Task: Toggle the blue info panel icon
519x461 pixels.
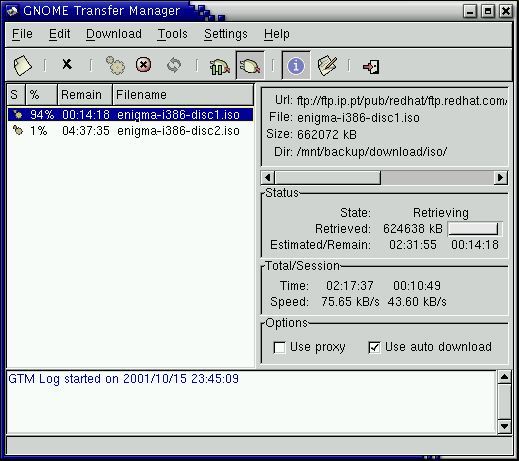Action: tap(296, 65)
